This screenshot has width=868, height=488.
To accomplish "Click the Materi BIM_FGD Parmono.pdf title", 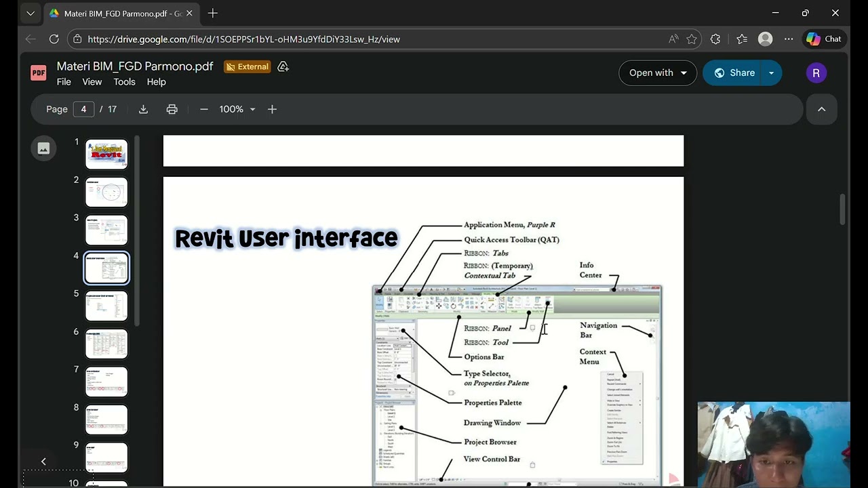I will (x=135, y=66).
